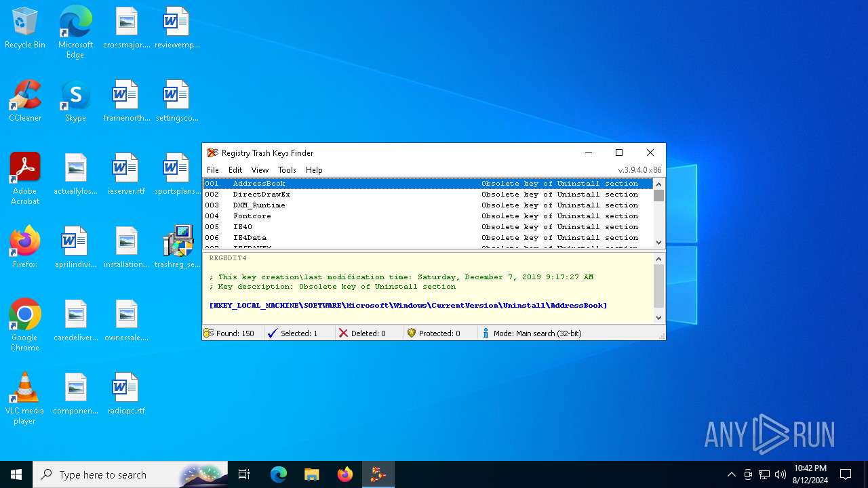Viewport: 868px width, 488px height.
Task: Open Task View from the taskbar
Action: [244, 474]
